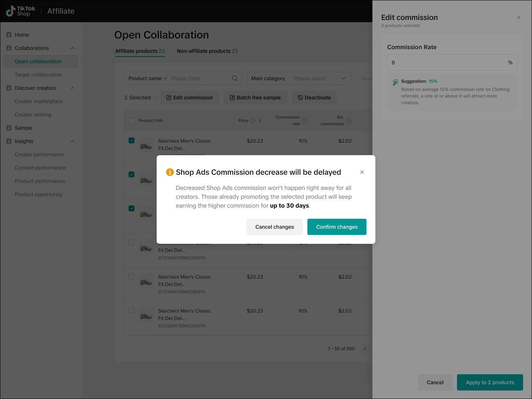Click the TikTok Shop logo
The height and width of the screenshot is (399, 532).
[21, 11]
